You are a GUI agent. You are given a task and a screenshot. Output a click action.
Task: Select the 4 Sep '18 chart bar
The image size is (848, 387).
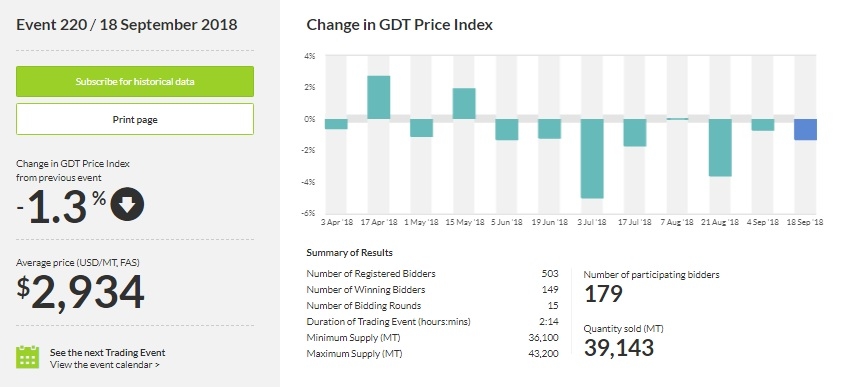click(763, 125)
